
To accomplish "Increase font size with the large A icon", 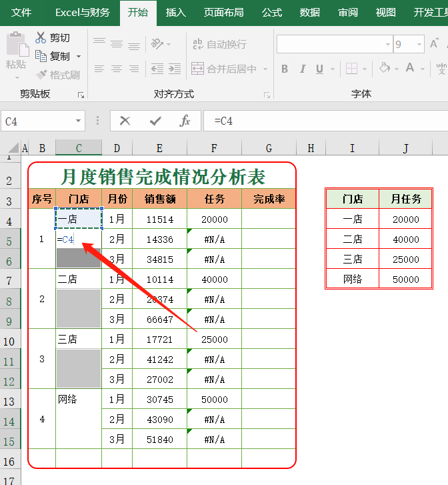I will (435, 44).
